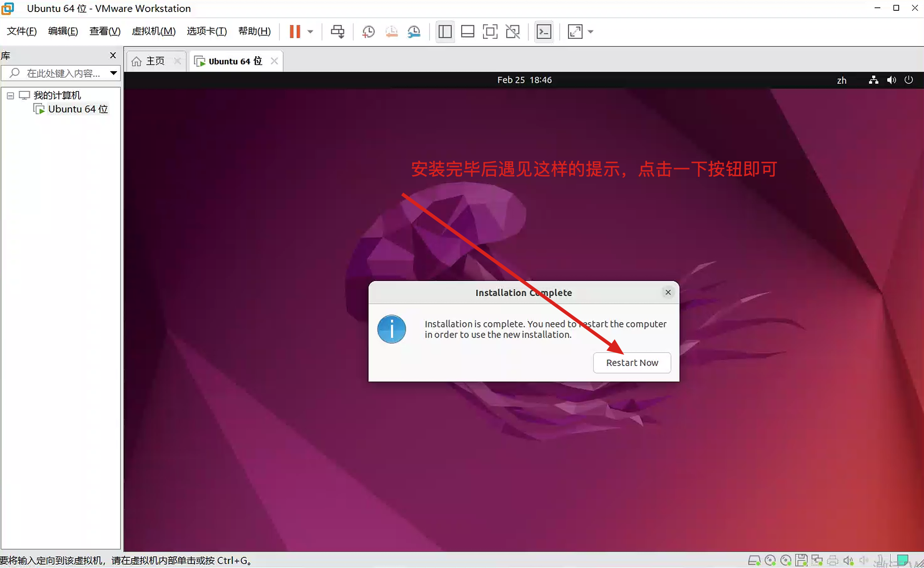Click the library search input field

[60, 73]
